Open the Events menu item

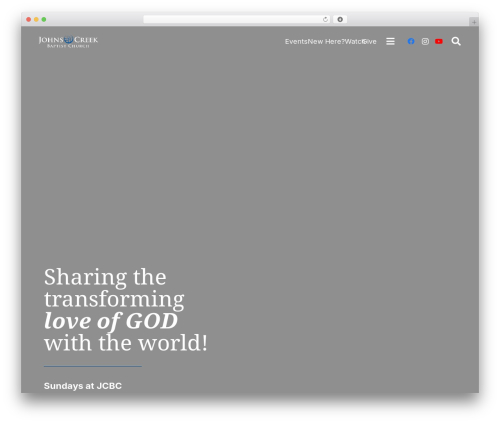pos(296,42)
